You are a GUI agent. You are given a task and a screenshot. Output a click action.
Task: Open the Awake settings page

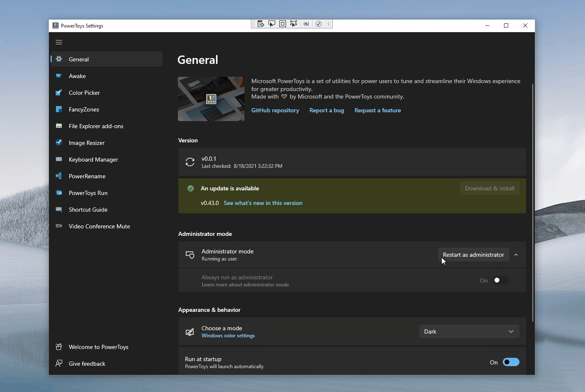[106, 76]
